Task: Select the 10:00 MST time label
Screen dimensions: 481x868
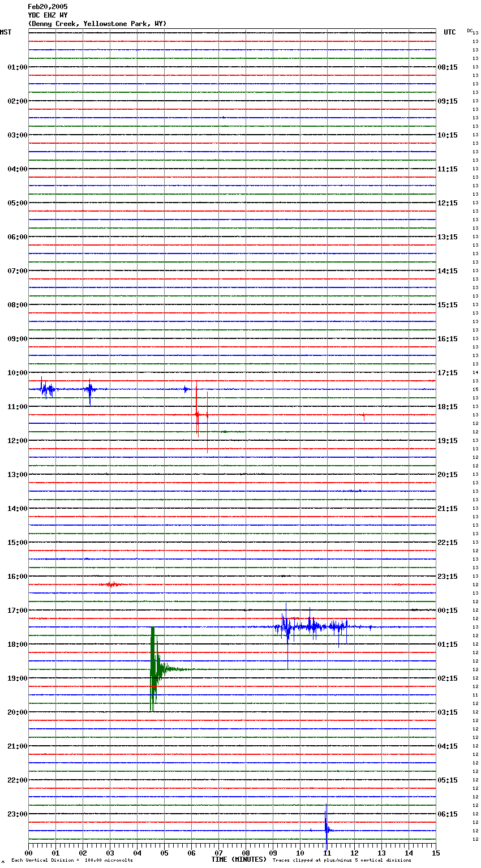Action: tap(18, 373)
